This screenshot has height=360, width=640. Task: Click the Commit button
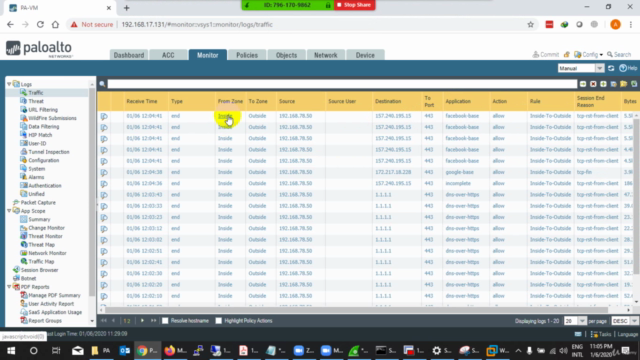pyautogui.click(x=545, y=54)
